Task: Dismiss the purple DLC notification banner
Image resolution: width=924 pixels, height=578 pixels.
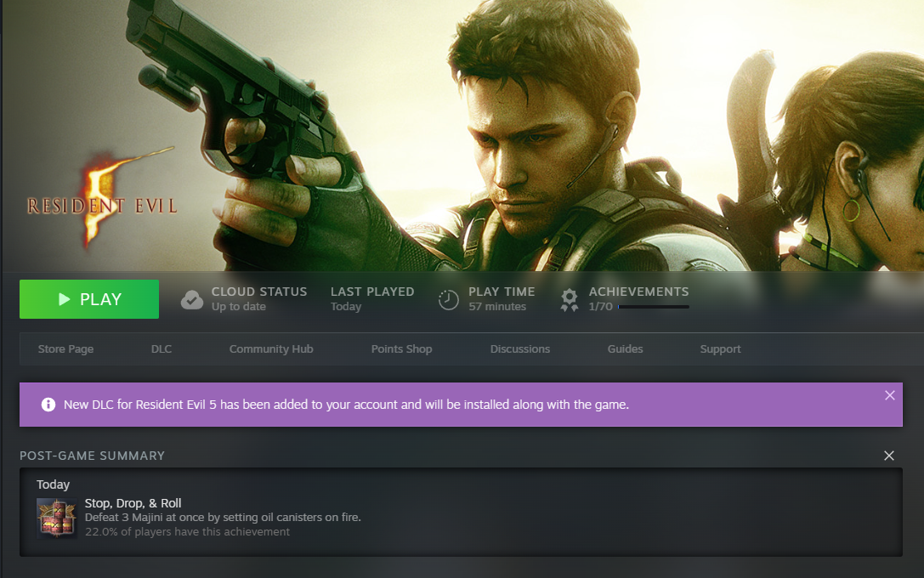Action: [890, 395]
